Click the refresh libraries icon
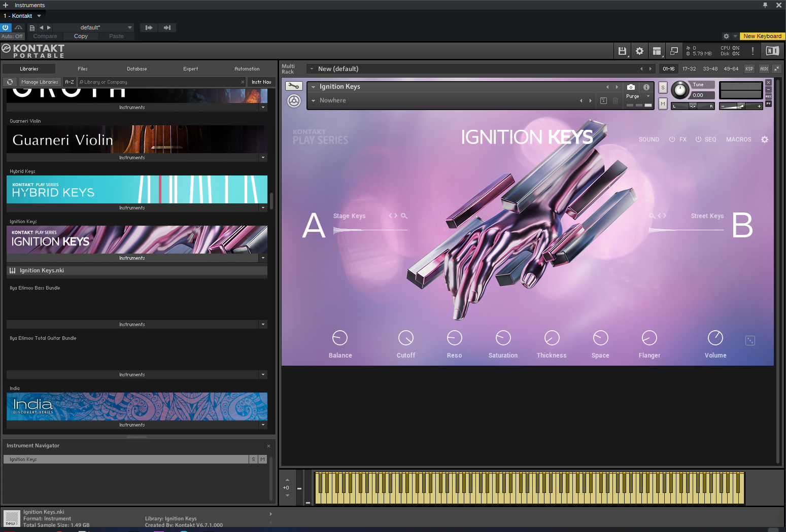Image resolution: width=786 pixels, height=532 pixels. click(10, 82)
